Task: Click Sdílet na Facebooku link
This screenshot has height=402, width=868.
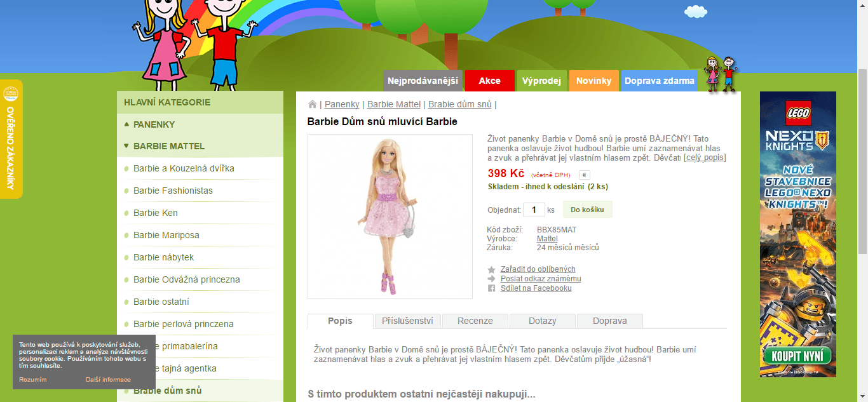Action: click(536, 288)
